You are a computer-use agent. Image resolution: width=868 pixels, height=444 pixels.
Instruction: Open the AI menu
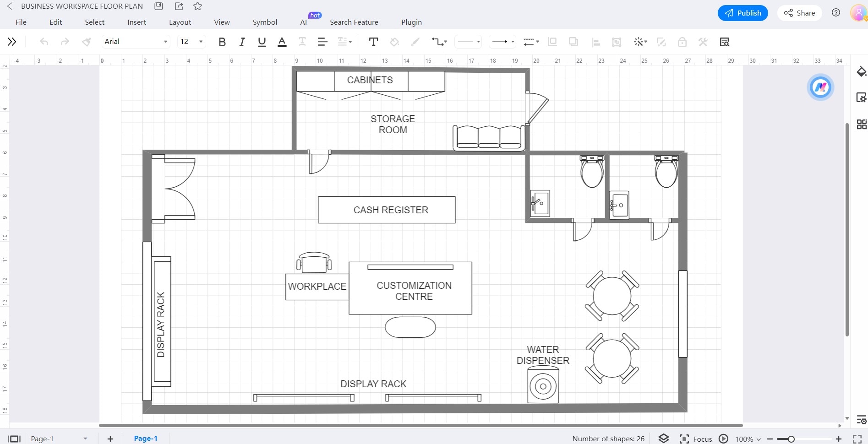click(x=303, y=22)
